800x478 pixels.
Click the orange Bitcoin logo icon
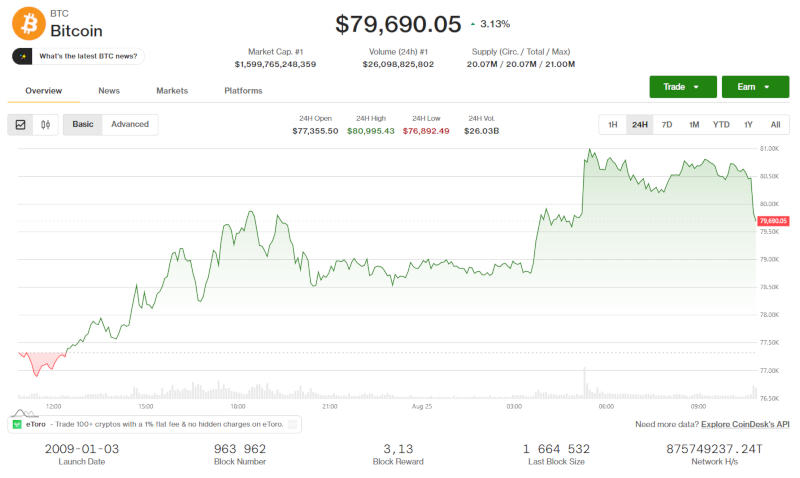click(x=29, y=23)
